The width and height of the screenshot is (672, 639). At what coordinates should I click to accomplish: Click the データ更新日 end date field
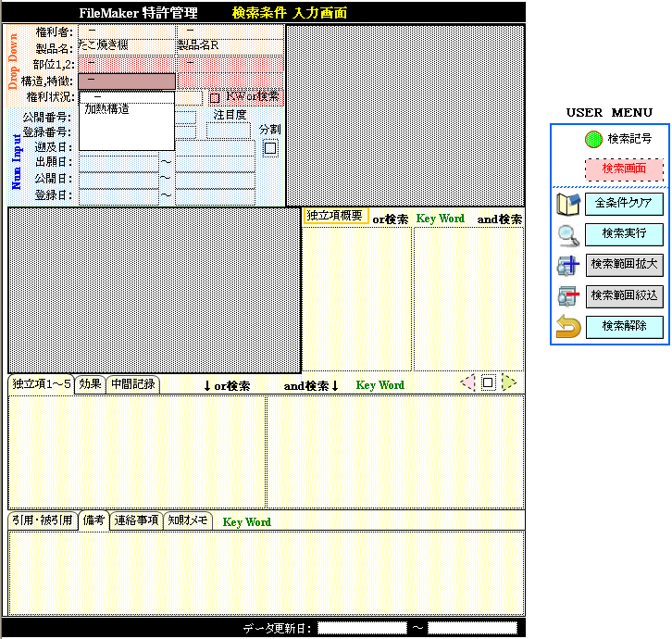[x=472, y=628]
